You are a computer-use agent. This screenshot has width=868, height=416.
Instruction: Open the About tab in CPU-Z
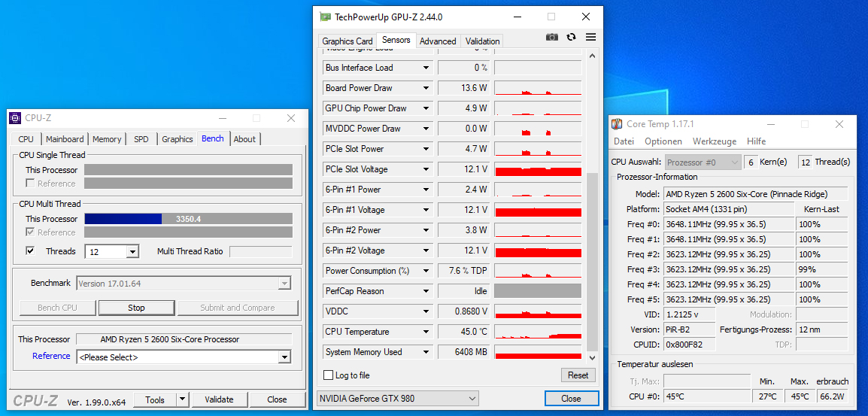(x=244, y=139)
